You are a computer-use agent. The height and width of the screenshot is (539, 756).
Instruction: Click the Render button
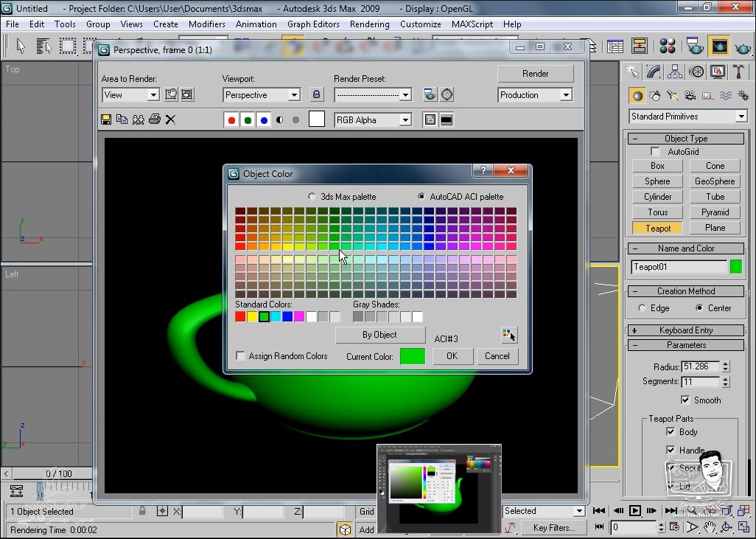click(535, 73)
